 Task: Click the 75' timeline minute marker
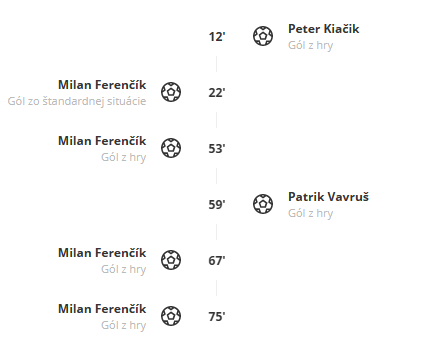(217, 317)
